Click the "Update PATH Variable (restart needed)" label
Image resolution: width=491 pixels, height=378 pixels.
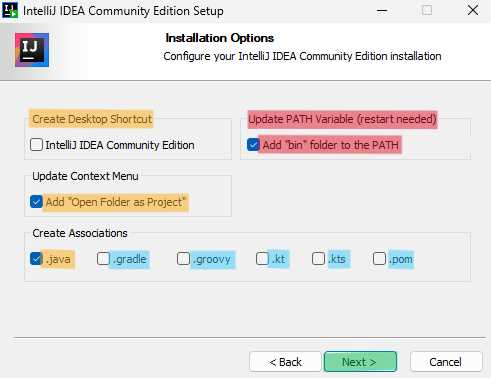(x=342, y=119)
